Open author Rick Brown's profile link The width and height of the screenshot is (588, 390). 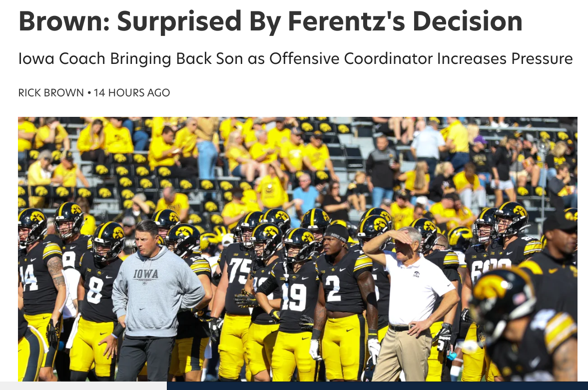(x=51, y=92)
